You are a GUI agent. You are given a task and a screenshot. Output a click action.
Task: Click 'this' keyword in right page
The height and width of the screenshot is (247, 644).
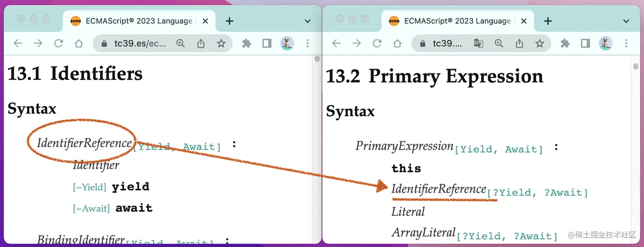(406, 168)
